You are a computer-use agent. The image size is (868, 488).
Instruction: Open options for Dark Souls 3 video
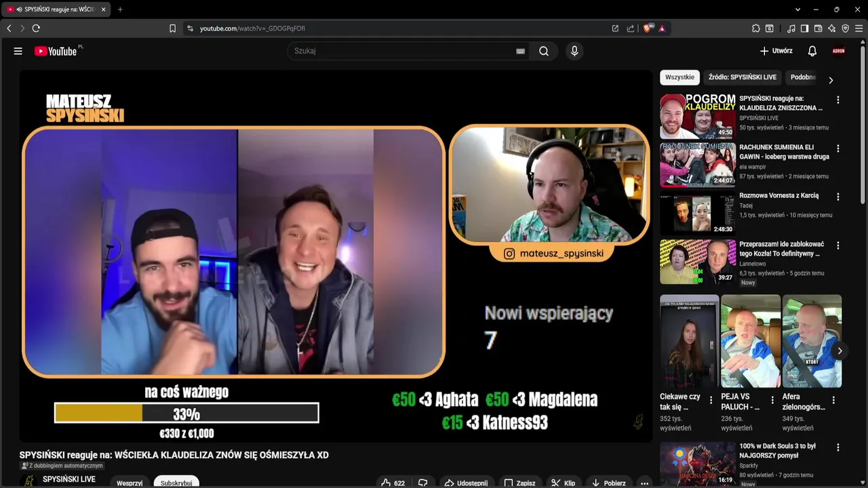click(838, 447)
